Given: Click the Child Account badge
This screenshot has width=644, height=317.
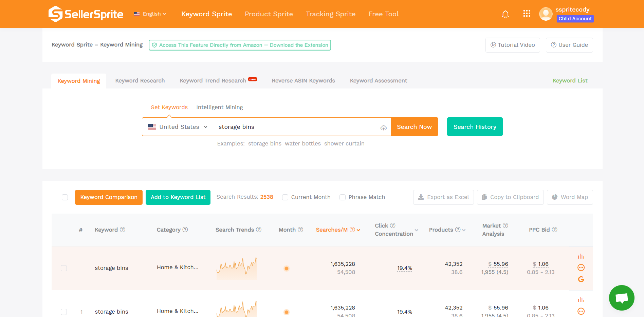Looking at the screenshot, I should click(575, 19).
